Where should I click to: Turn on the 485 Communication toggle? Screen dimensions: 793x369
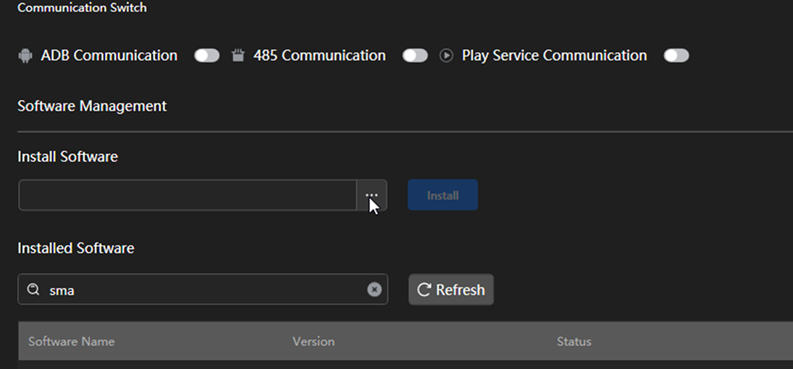[415, 56]
